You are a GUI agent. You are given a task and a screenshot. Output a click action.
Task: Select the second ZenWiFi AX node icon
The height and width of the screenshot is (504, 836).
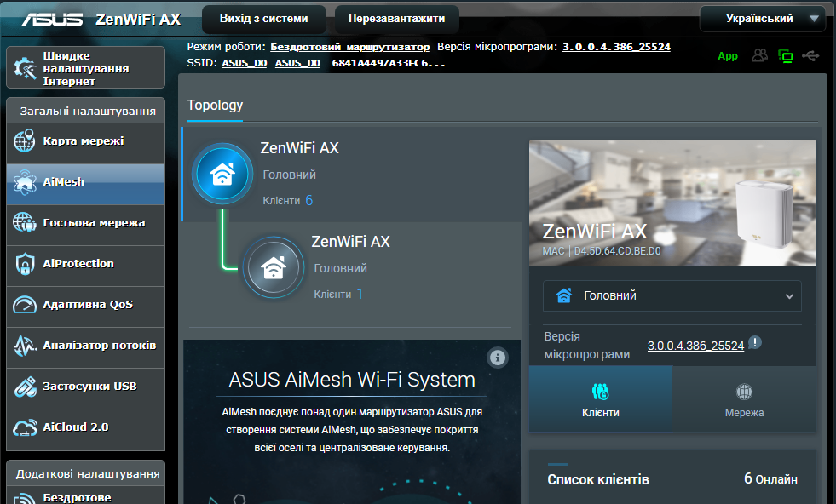274,267
